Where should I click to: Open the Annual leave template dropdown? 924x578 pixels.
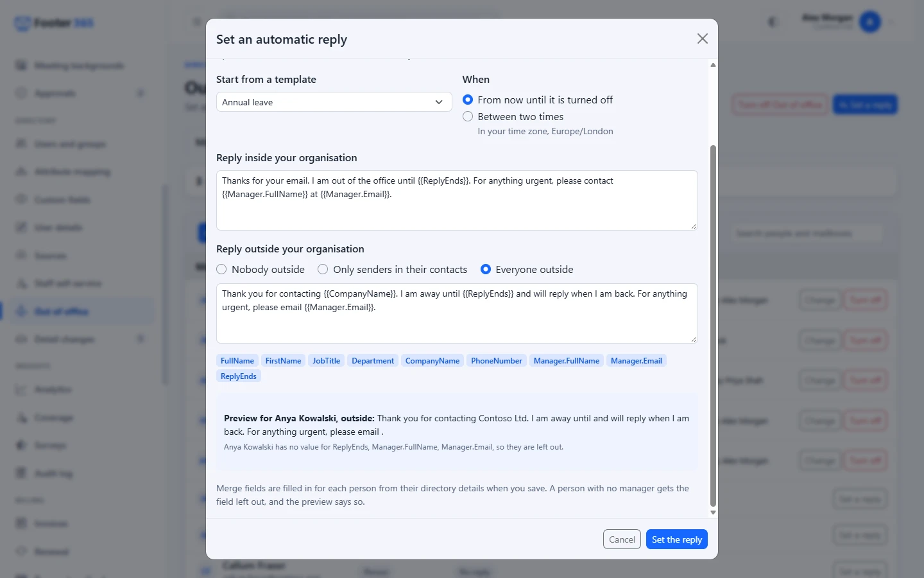(x=334, y=102)
